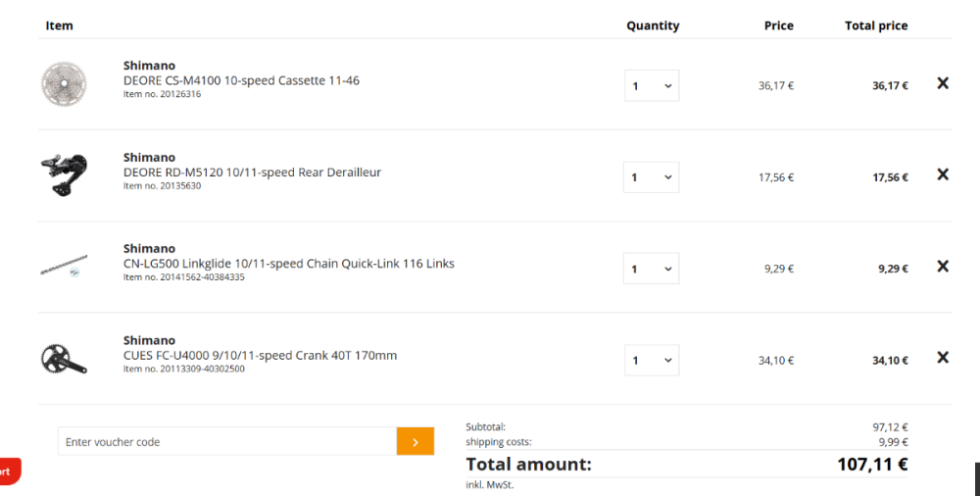Screen dimensions: 980x496
Task: Click the red support tab at left edge
Action: point(9,471)
